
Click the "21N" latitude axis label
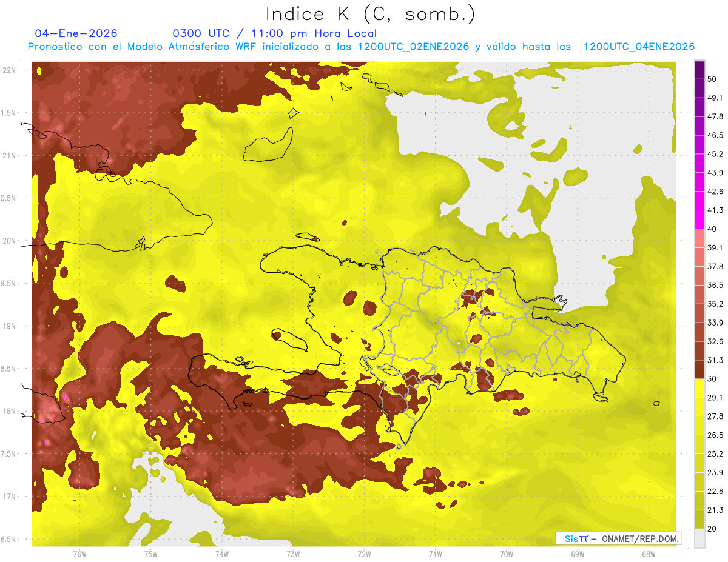click(8, 155)
